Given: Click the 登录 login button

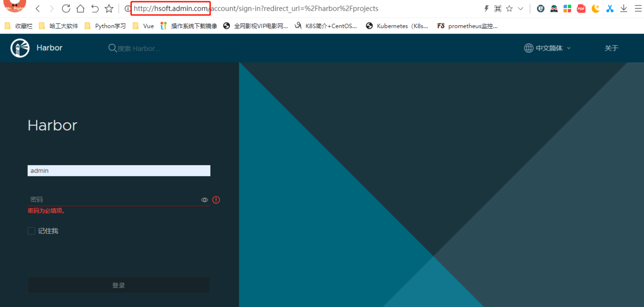Looking at the screenshot, I should point(119,285).
